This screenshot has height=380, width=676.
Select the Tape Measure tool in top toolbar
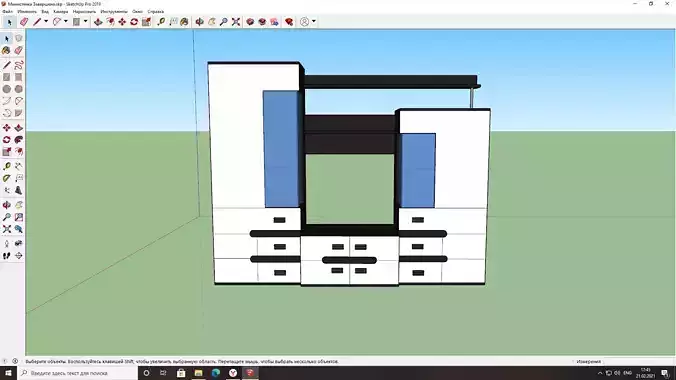pos(161,22)
